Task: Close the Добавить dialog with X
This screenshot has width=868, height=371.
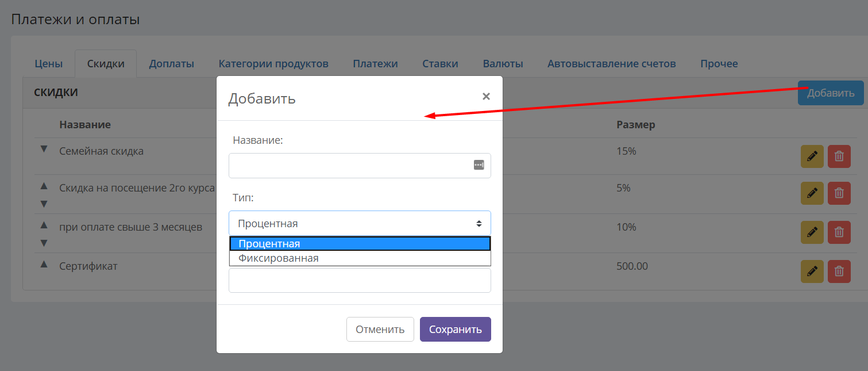Action: [486, 97]
